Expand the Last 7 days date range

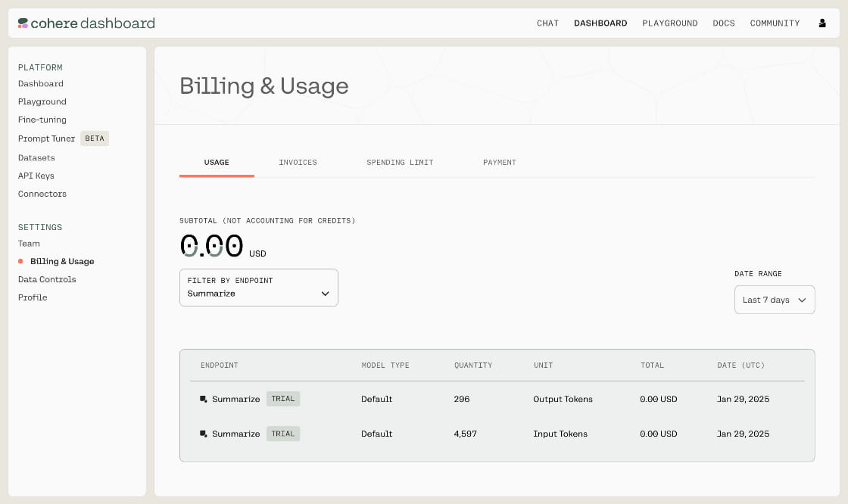point(775,300)
